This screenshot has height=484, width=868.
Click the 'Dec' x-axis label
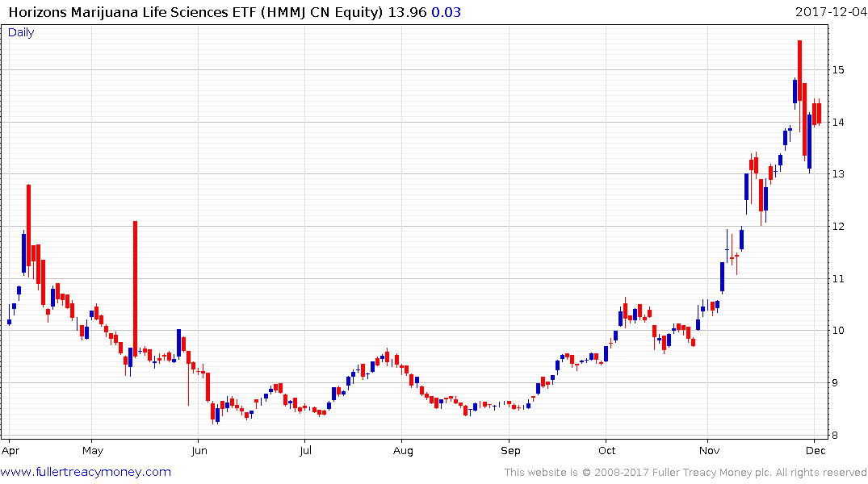point(816,451)
